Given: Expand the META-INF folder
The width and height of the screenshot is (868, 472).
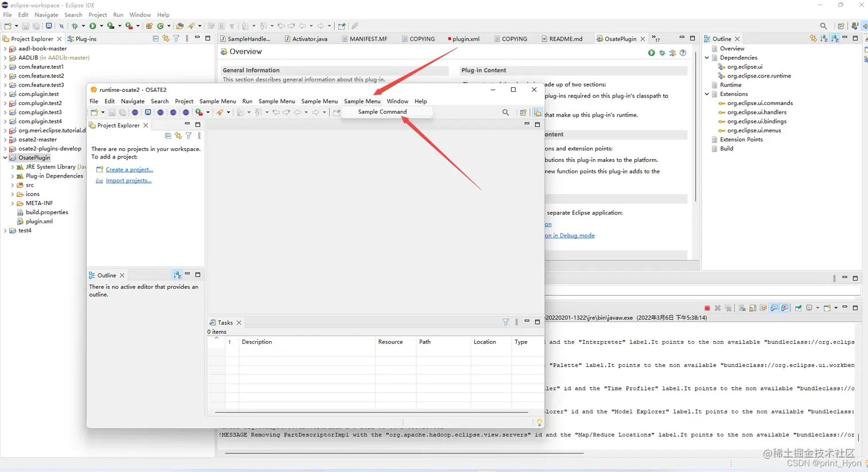Looking at the screenshot, I should [13, 203].
